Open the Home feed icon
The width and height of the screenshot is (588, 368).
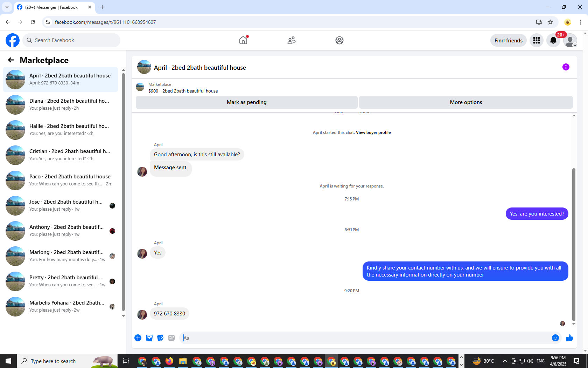243,40
